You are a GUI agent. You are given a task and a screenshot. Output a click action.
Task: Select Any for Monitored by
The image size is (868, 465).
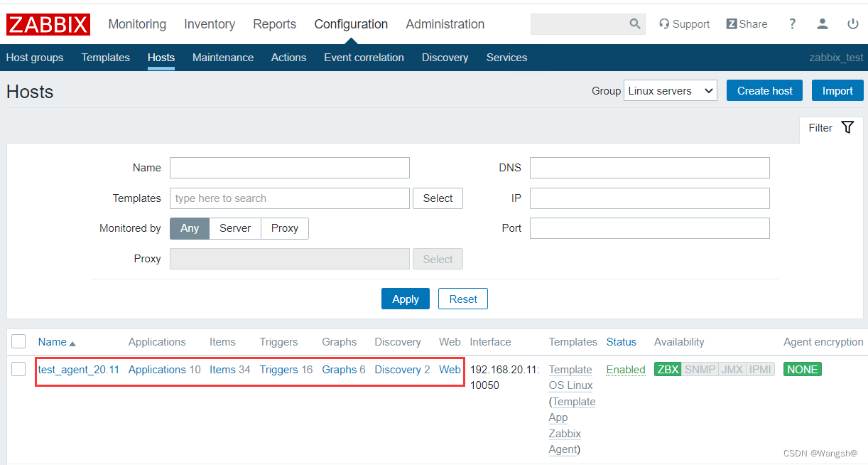pos(190,228)
